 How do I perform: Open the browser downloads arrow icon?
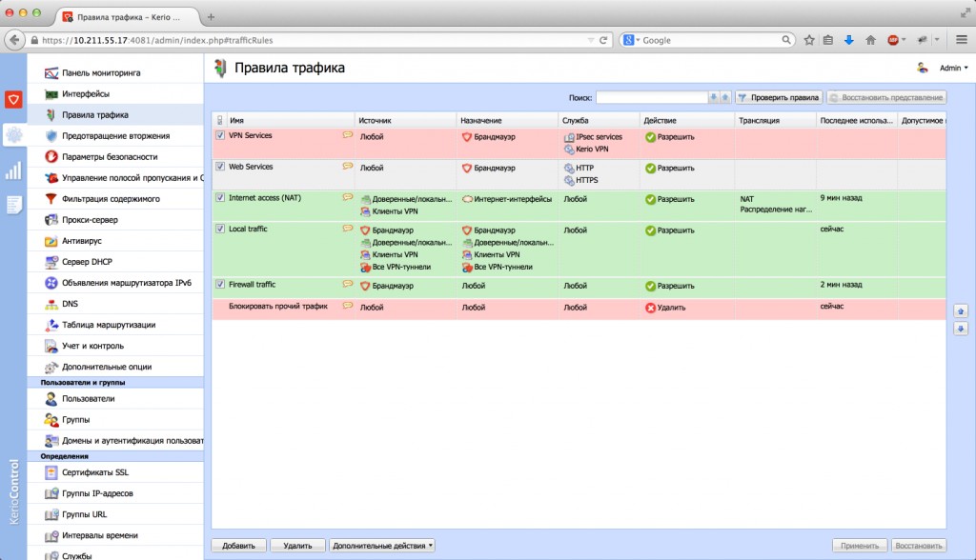(x=848, y=40)
